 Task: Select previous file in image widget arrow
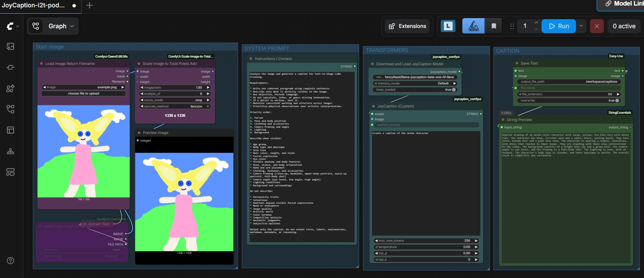pos(44,87)
